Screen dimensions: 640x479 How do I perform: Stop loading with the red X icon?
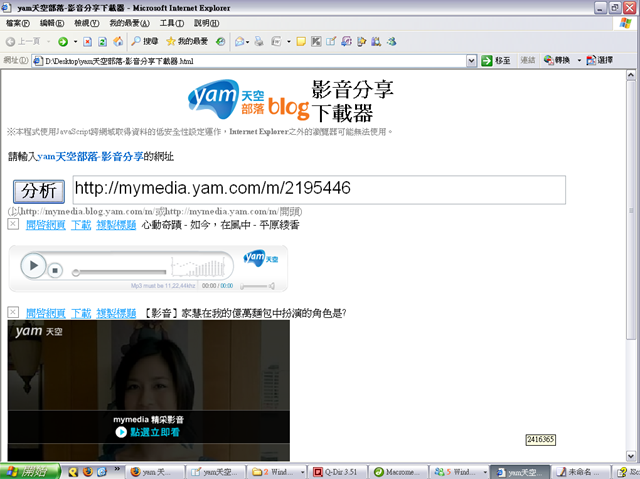[87, 42]
